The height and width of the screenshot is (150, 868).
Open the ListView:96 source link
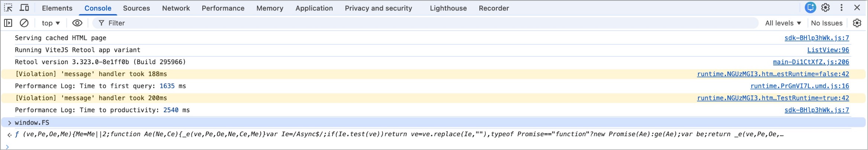(828, 50)
